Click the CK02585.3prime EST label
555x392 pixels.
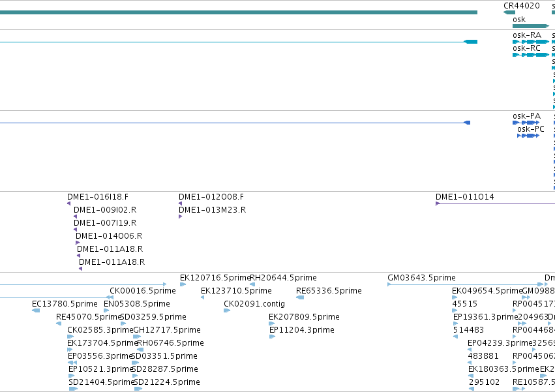pyautogui.click(x=100, y=330)
